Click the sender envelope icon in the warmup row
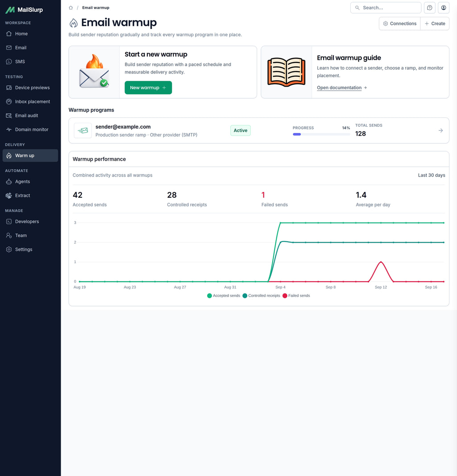 pyautogui.click(x=83, y=131)
